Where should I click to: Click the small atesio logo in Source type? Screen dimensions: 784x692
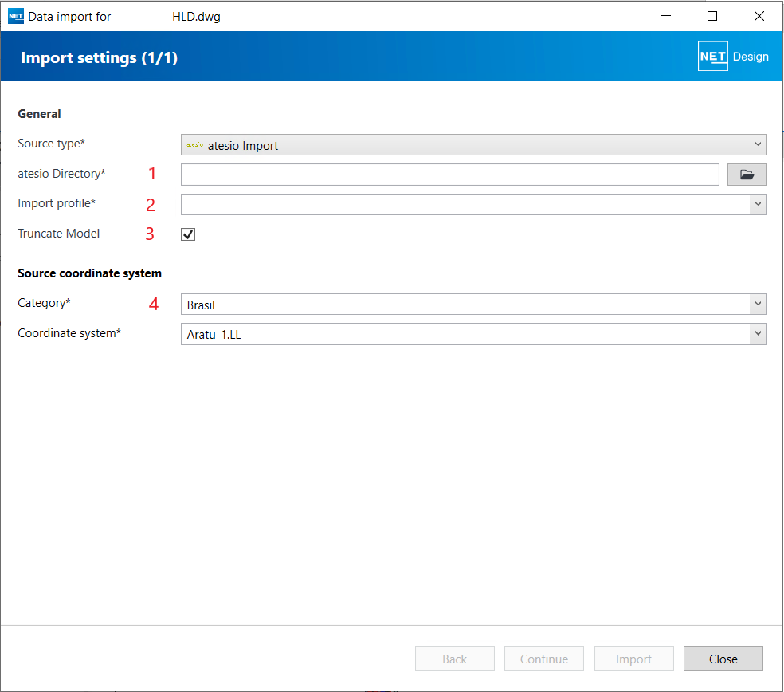coord(194,145)
